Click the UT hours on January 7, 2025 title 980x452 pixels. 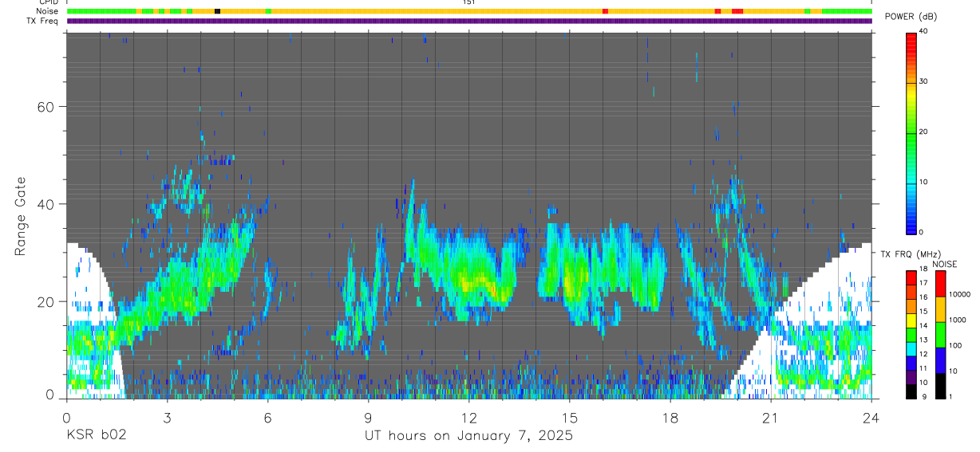[468, 436]
